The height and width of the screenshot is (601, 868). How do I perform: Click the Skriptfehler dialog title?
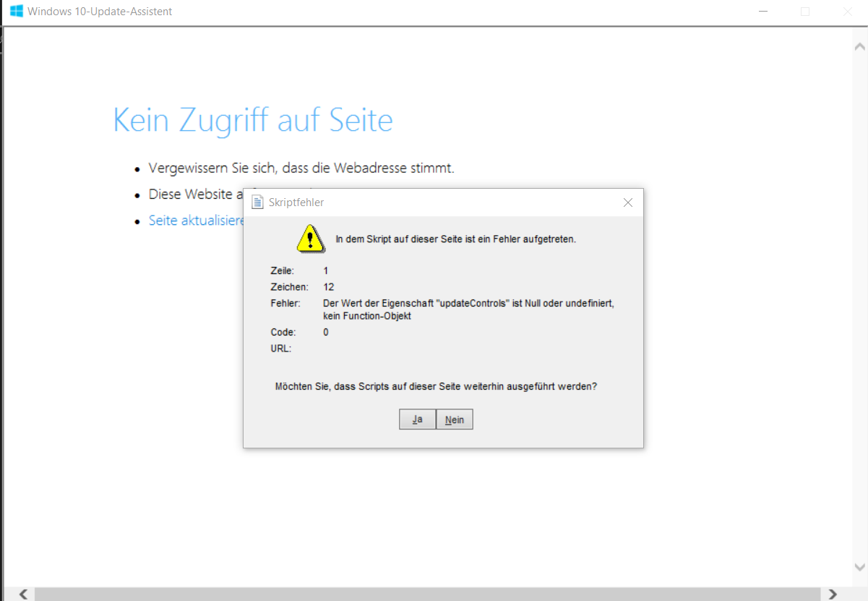(x=296, y=203)
